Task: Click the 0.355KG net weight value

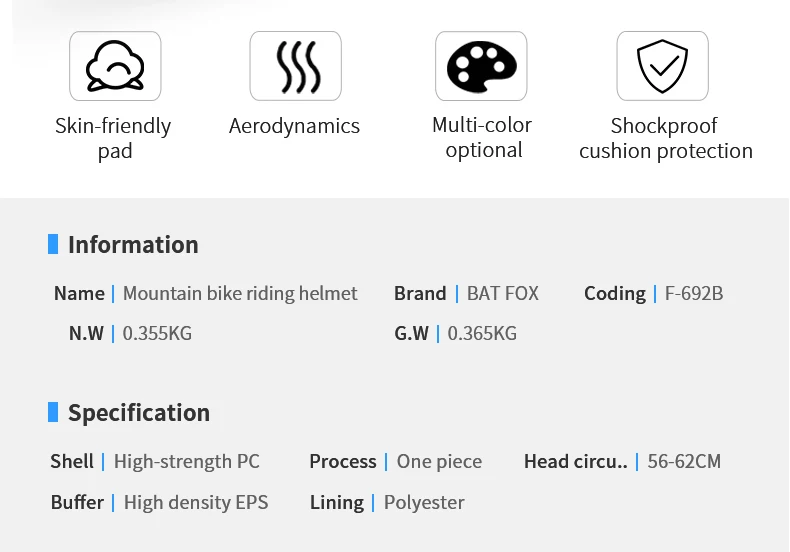Action: click(157, 333)
